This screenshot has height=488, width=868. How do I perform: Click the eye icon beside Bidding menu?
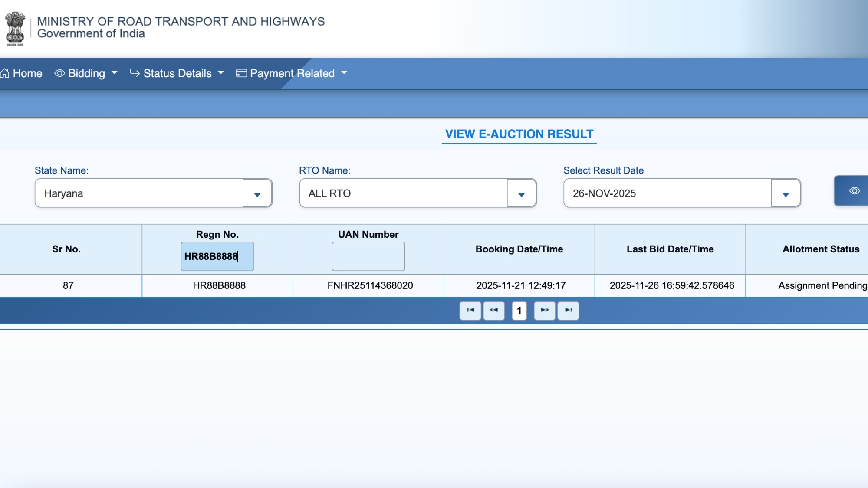60,73
